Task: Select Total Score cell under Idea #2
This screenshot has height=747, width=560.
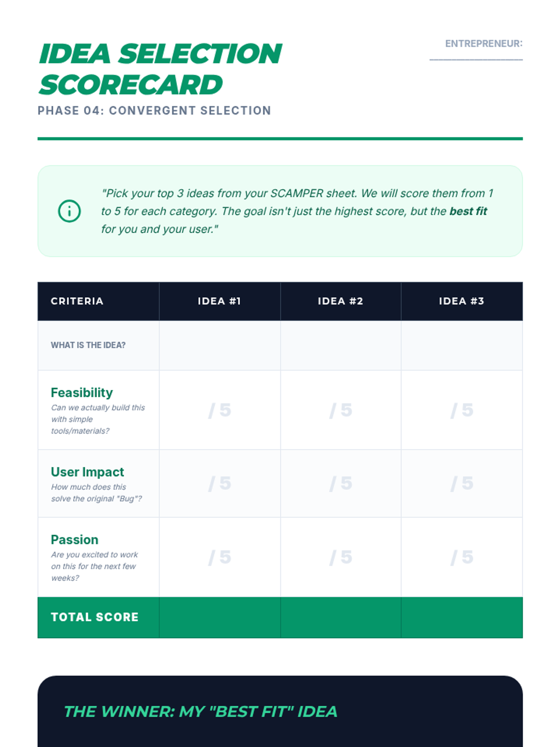Action: [341, 617]
